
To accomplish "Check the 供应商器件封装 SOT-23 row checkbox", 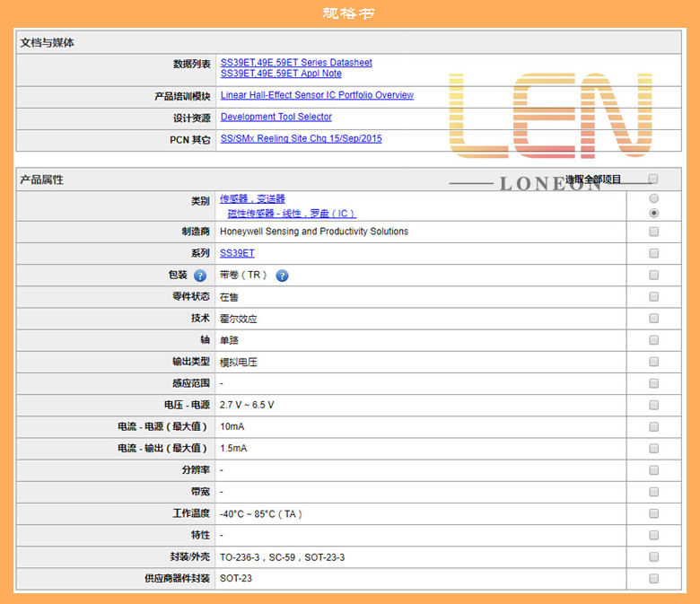I will pyautogui.click(x=653, y=579).
